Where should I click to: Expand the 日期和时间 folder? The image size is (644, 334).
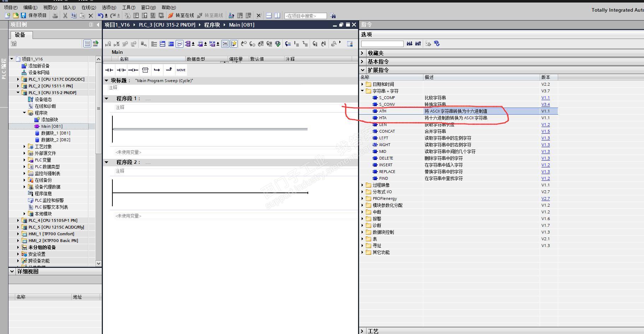[x=362, y=84]
